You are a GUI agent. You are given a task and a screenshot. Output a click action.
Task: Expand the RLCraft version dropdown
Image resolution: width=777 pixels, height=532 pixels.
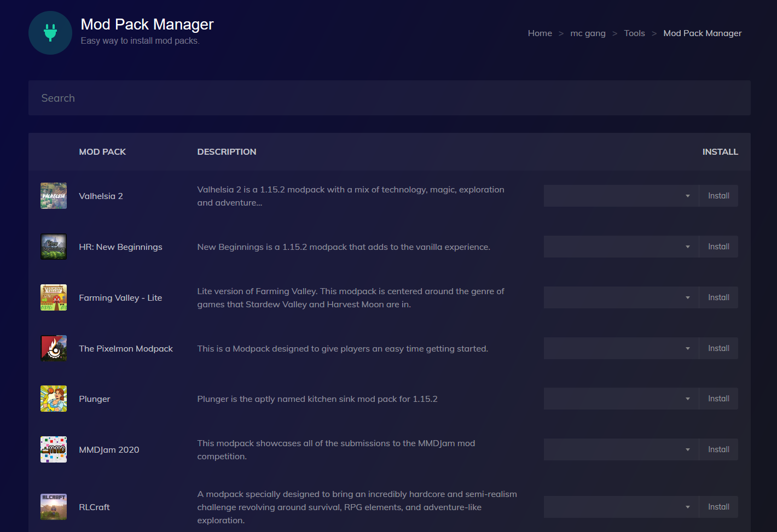coord(621,507)
